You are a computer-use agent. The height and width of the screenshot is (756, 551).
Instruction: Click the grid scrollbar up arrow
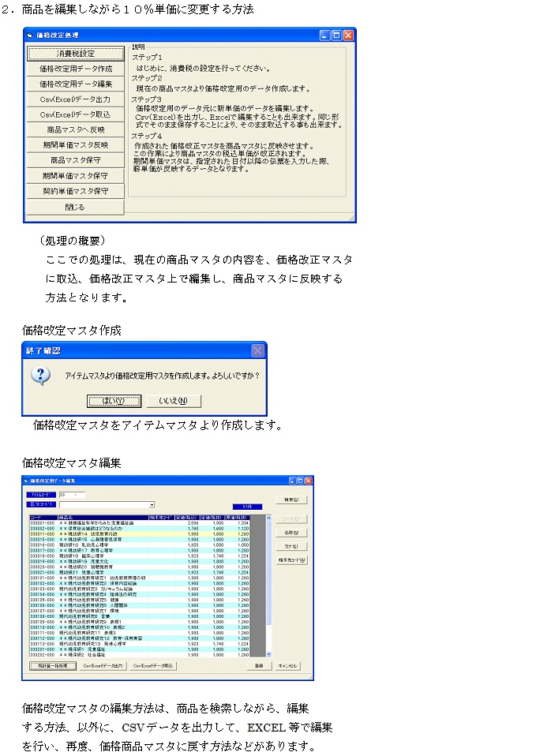(268, 518)
